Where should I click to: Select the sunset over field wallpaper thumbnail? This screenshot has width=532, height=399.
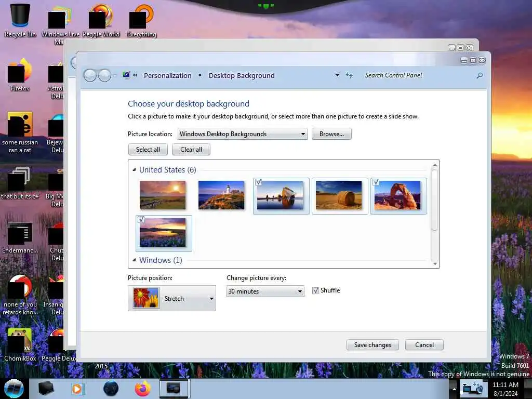(x=163, y=195)
